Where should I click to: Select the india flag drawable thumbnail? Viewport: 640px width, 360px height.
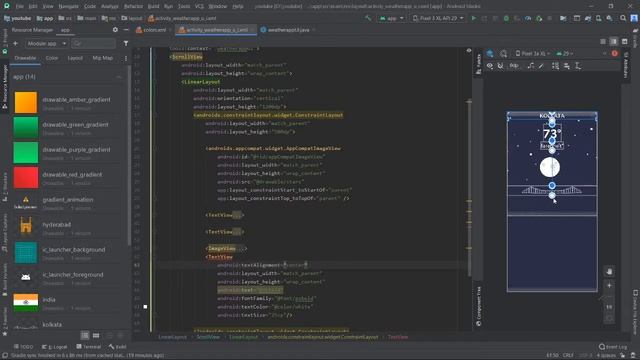tap(26, 302)
